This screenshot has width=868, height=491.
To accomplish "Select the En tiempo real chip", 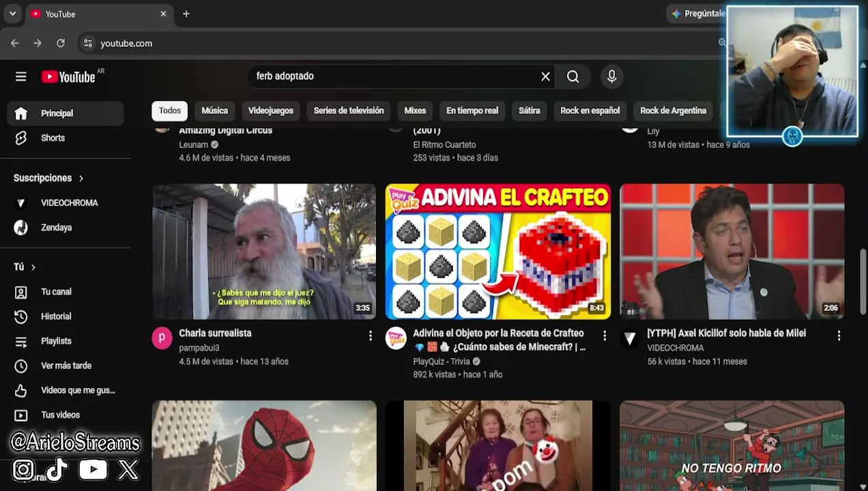I will pos(472,110).
